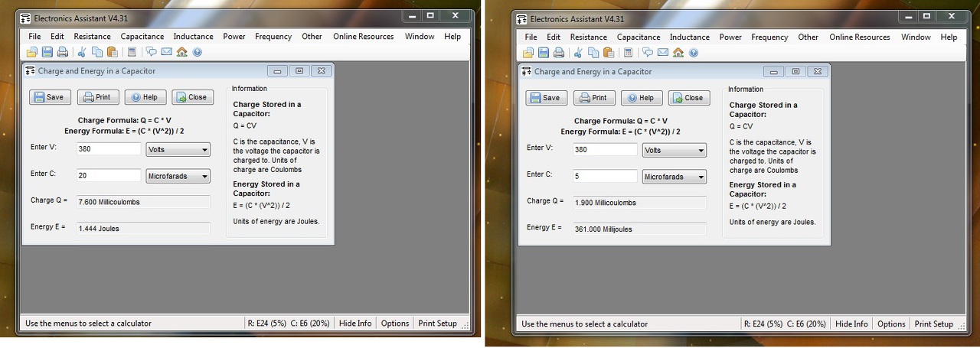The height and width of the screenshot is (348, 980).
Task: Click the speech bubbles icon in the window where C is 5
Action: 648,52
